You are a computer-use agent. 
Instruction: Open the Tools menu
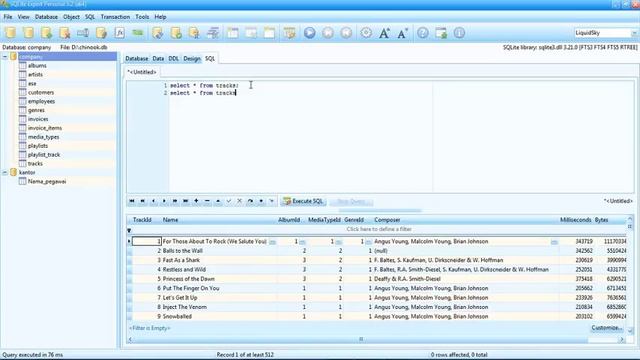142,17
